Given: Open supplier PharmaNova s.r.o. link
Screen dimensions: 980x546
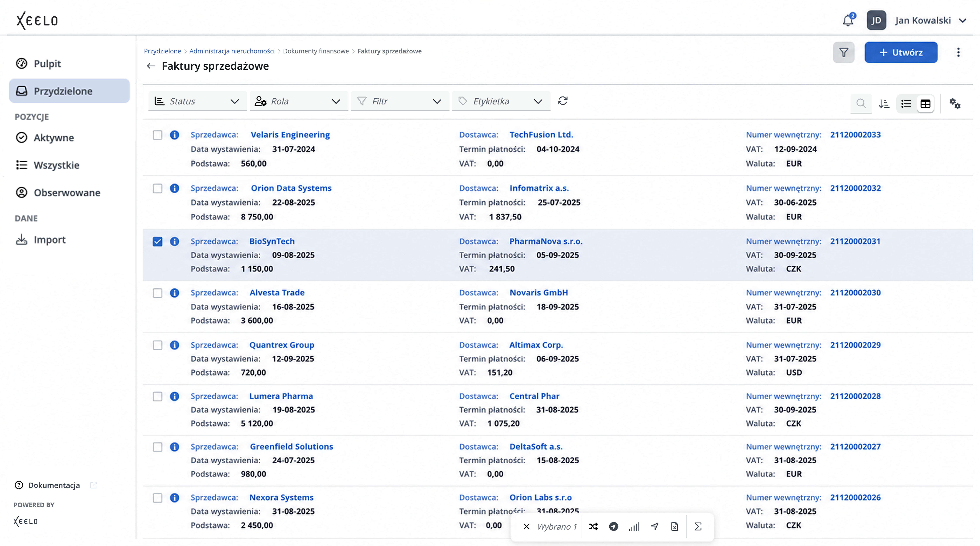Looking at the screenshot, I should tap(546, 241).
